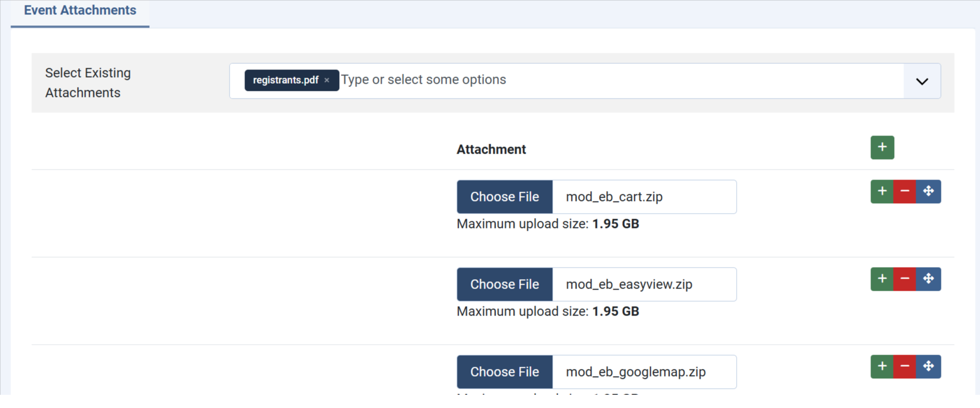
Task: Click move handle for mod_eb_cart.zip row
Action: [928, 192]
